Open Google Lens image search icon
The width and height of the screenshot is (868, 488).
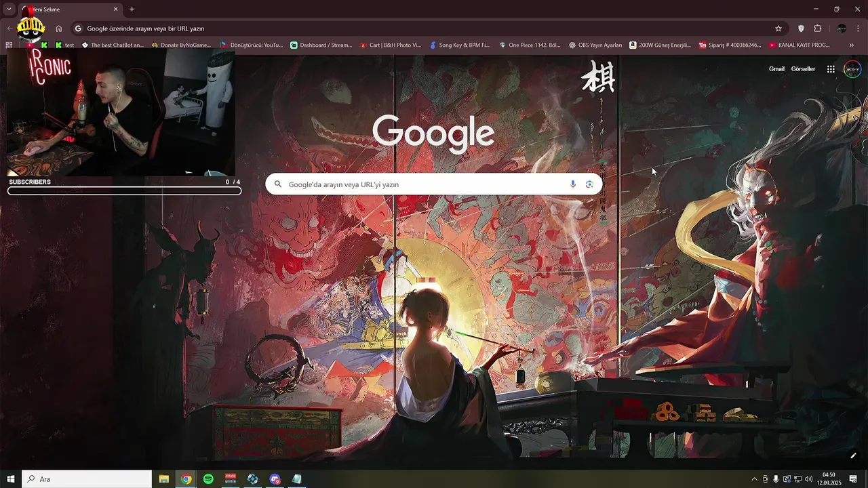tap(589, 184)
